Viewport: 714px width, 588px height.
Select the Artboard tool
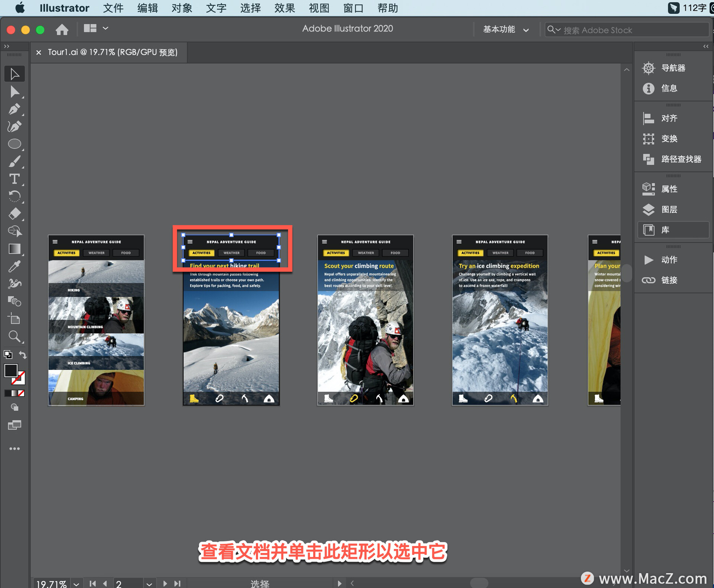click(15, 319)
